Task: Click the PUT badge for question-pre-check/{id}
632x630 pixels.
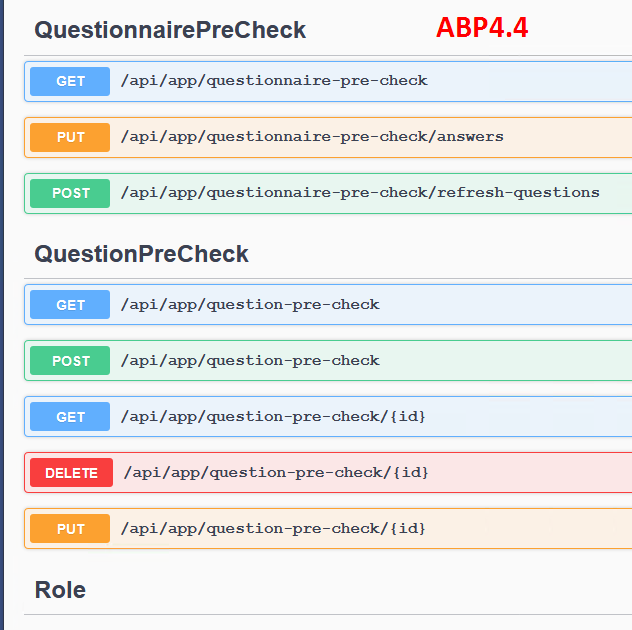Action: [x=70, y=529]
